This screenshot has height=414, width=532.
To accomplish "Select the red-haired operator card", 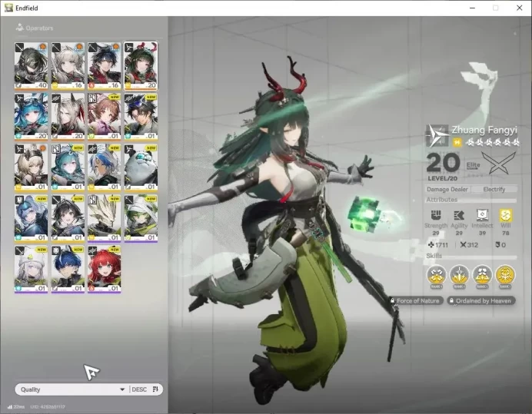I will [104, 270].
